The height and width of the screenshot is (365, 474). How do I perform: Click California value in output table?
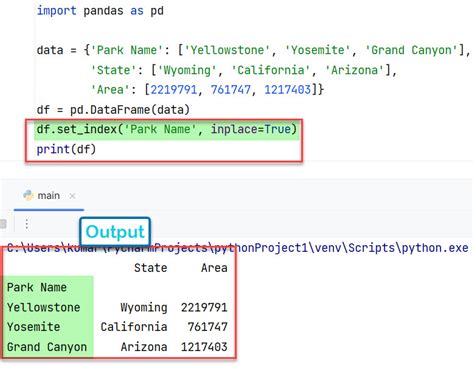pyautogui.click(x=134, y=327)
